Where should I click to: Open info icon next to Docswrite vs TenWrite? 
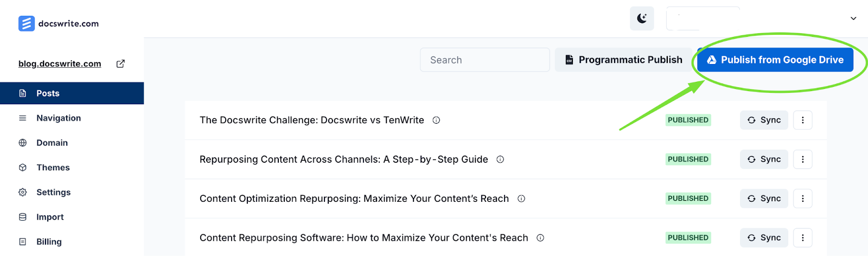tap(436, 120)
